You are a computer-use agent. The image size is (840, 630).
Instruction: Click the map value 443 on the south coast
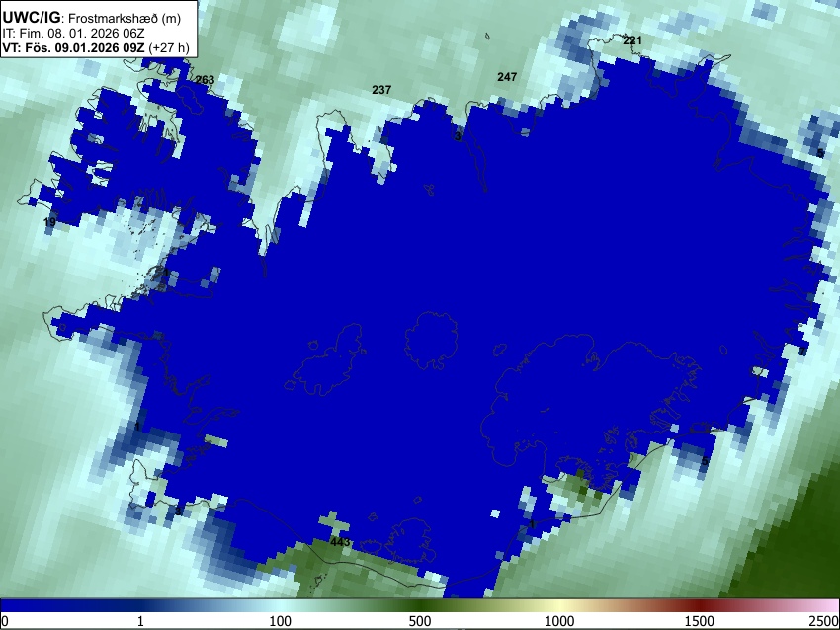tap(340, 542)
